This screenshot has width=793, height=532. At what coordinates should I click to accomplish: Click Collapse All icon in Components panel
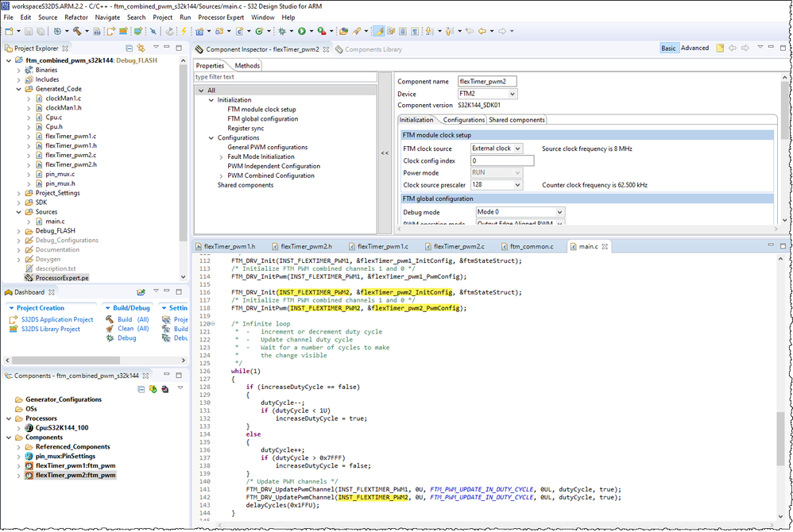(x=141, y=389)
